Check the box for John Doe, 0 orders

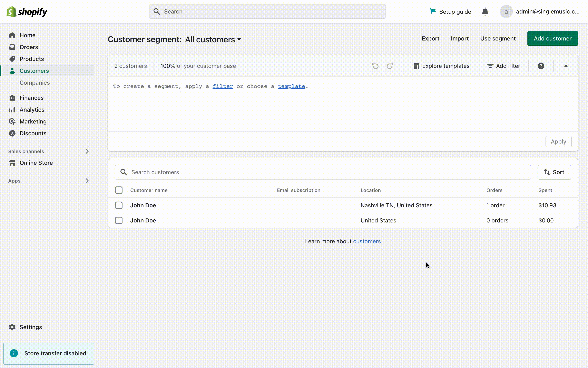(x=119, y=221)
